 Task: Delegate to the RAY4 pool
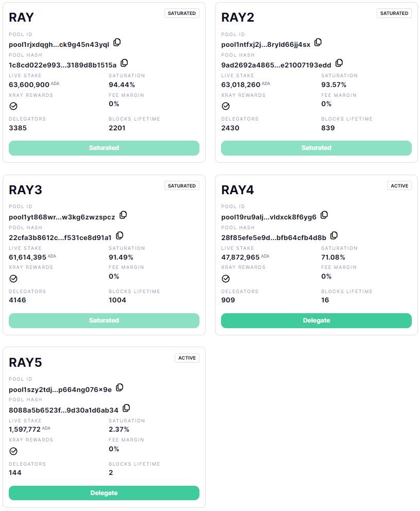tap(316, 321)
